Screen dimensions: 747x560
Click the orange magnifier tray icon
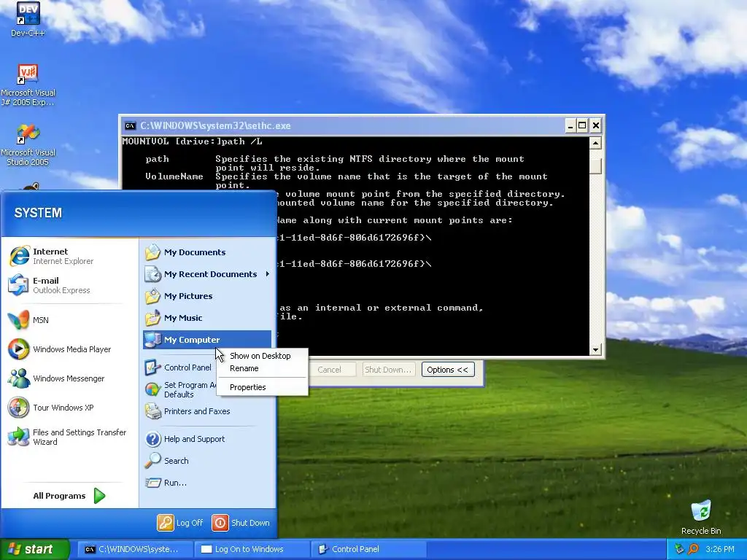click(x=693, y=549)
